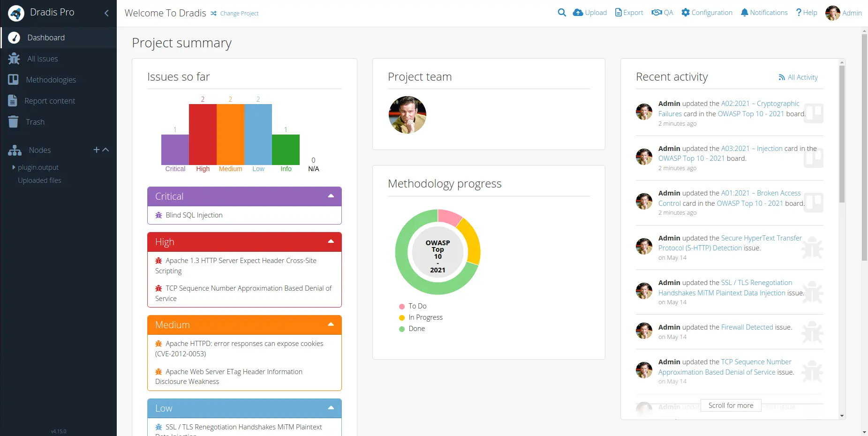Toggle the To Do legend item

(413, 306)
